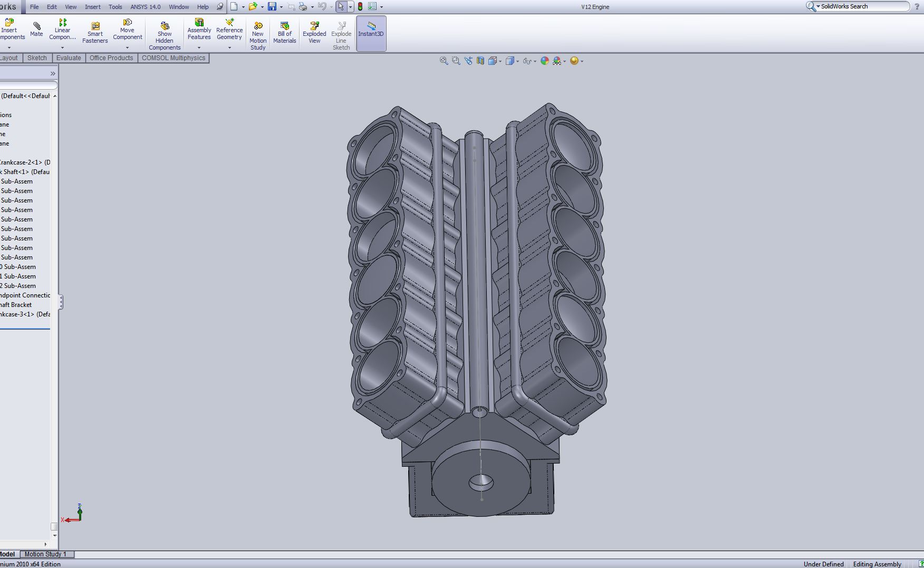Viewport: 924px width, 568px height.
Task: Click the Open file icon
Action: (253, 7)
